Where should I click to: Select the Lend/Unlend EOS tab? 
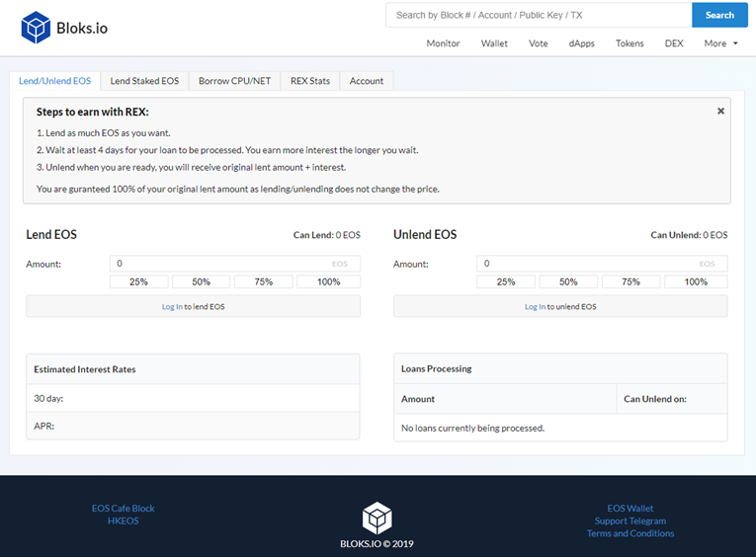point(55,81)
